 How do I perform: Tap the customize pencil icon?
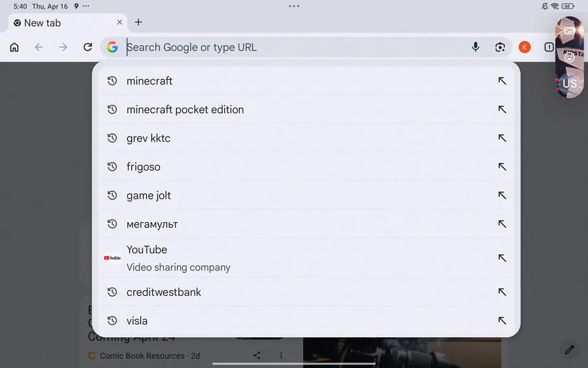569,350
